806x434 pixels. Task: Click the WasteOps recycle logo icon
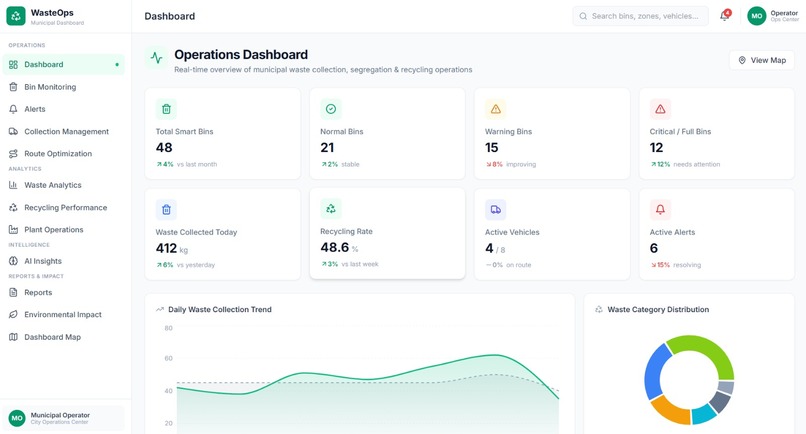16,16
